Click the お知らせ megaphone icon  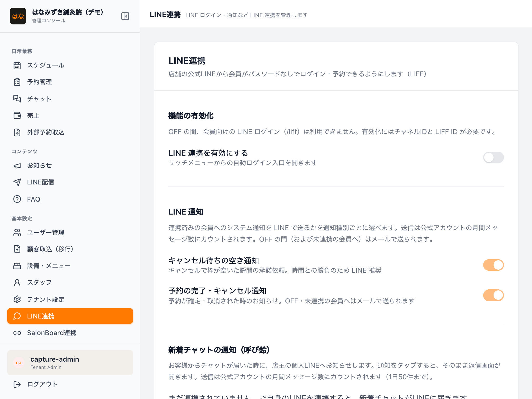pyautogui.click(x=17, y=165)
